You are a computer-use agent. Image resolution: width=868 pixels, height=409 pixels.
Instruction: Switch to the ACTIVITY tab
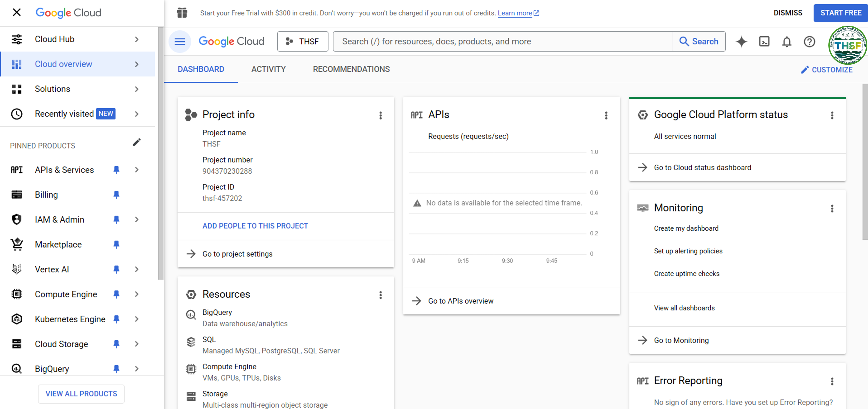point(268,69)
